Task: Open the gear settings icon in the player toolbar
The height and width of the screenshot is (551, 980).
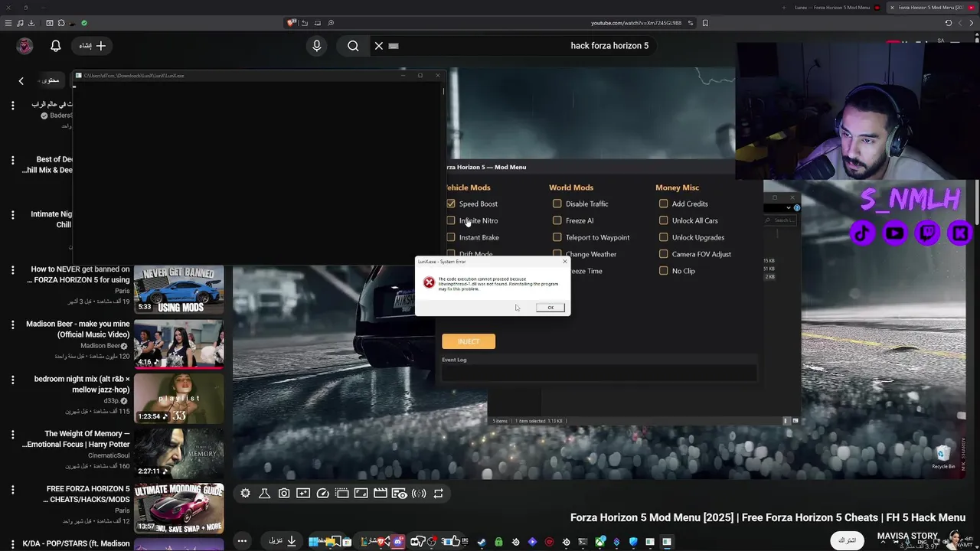Action: (245, 494)
